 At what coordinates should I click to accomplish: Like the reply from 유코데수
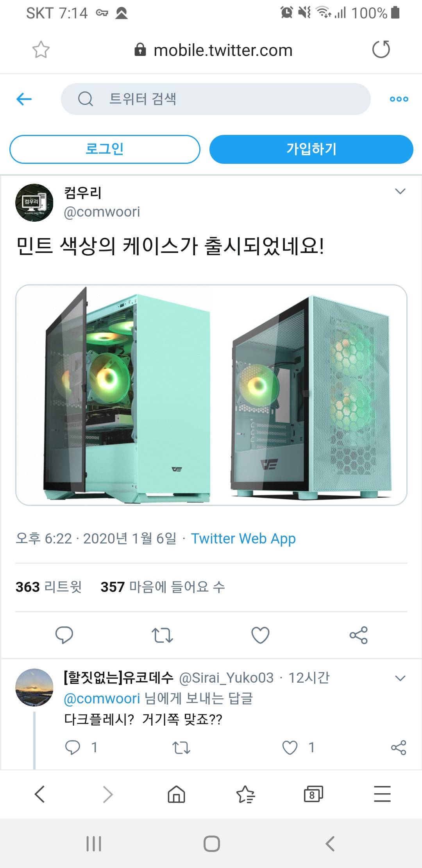click(x=290, y=748)
